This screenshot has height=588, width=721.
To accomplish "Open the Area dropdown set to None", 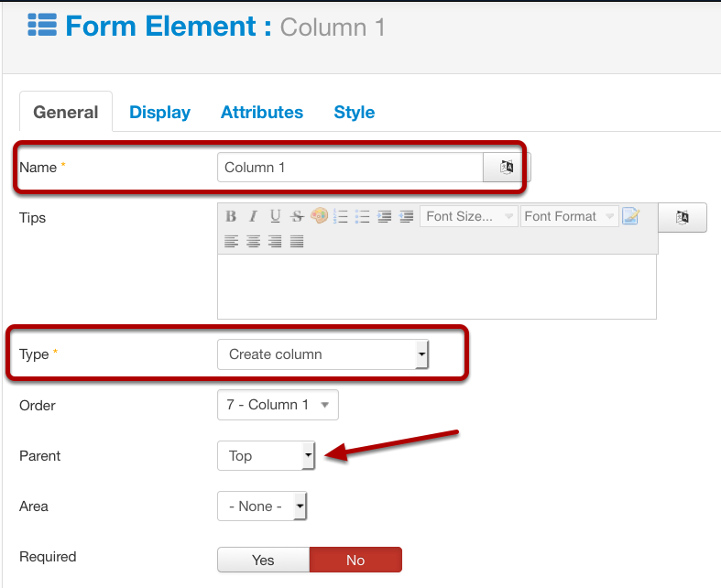I will 262,506.
